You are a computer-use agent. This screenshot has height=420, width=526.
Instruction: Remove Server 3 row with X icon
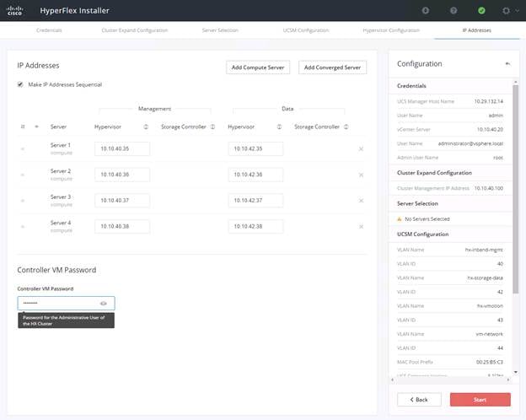(361, 201)
